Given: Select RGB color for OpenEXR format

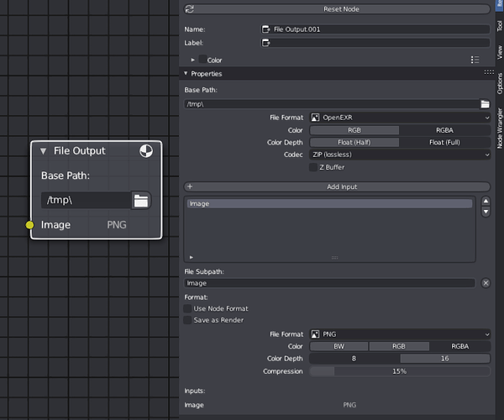Looking at the screenshot, I should pos(354,130).
